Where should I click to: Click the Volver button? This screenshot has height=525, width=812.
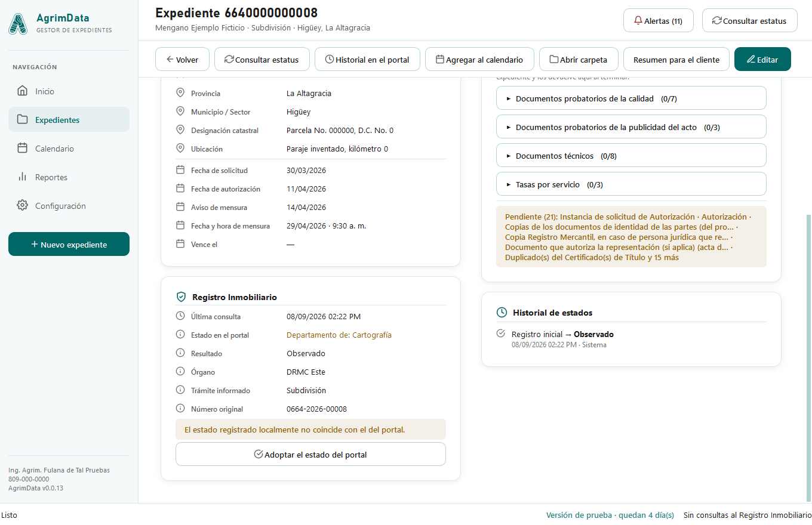[182, 59]
